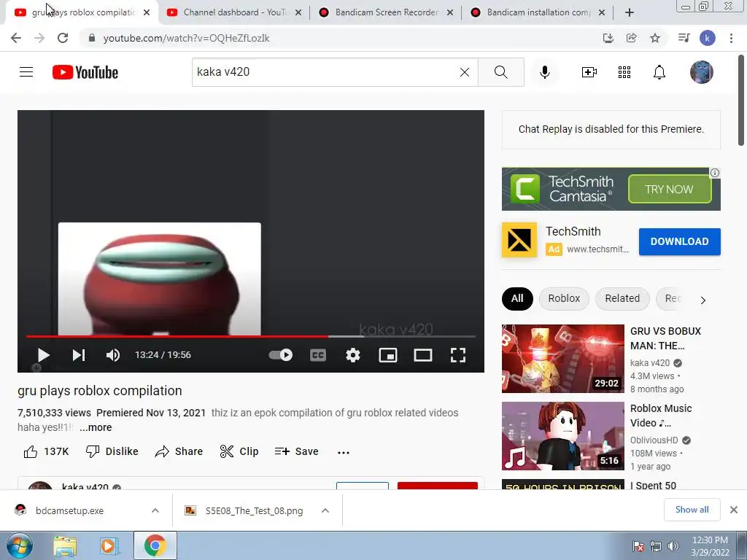Open the YouTube apps grid icon
Viewport: 747px width, 560px height.
pos(624,72)
